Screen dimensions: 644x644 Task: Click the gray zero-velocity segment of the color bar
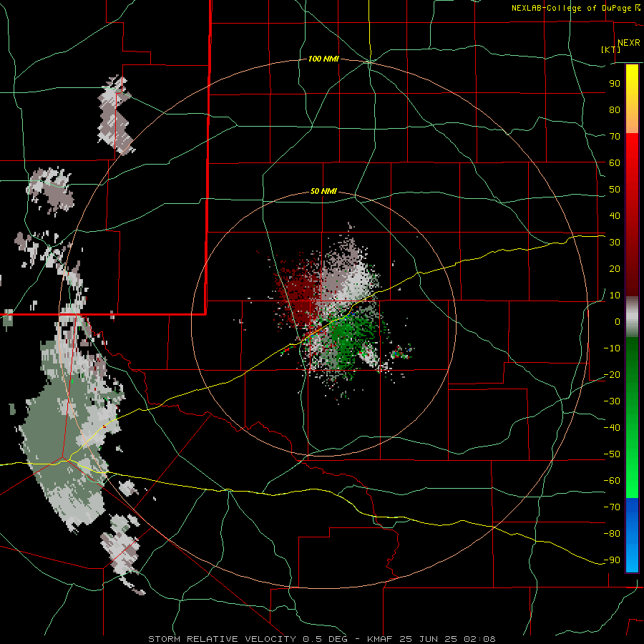[x=632, y=317]
